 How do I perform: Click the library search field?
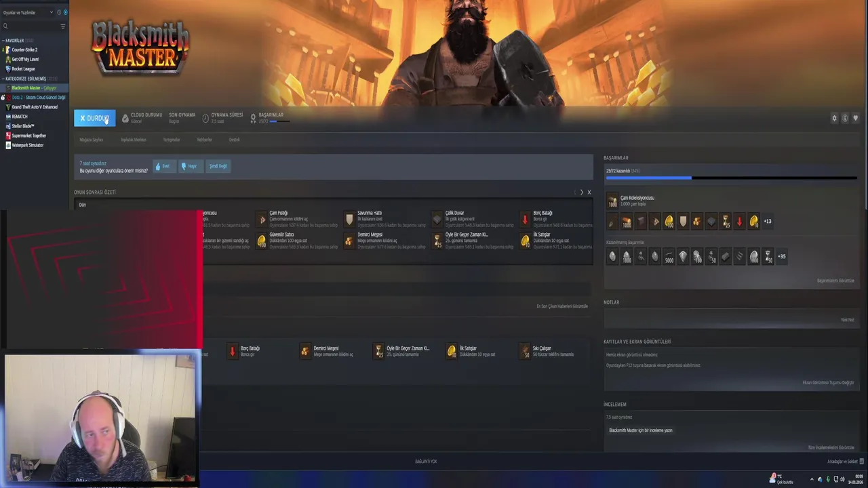pos(31,26)
